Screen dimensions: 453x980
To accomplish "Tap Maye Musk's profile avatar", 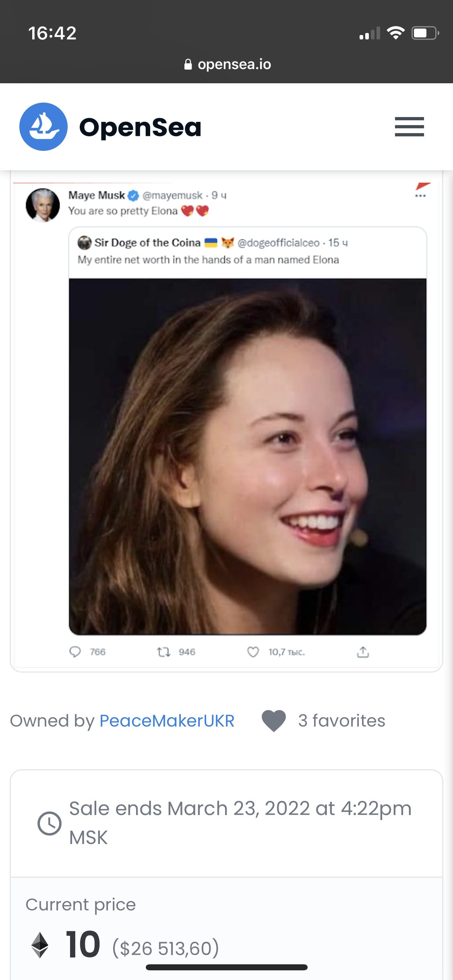I will [43, 205].
